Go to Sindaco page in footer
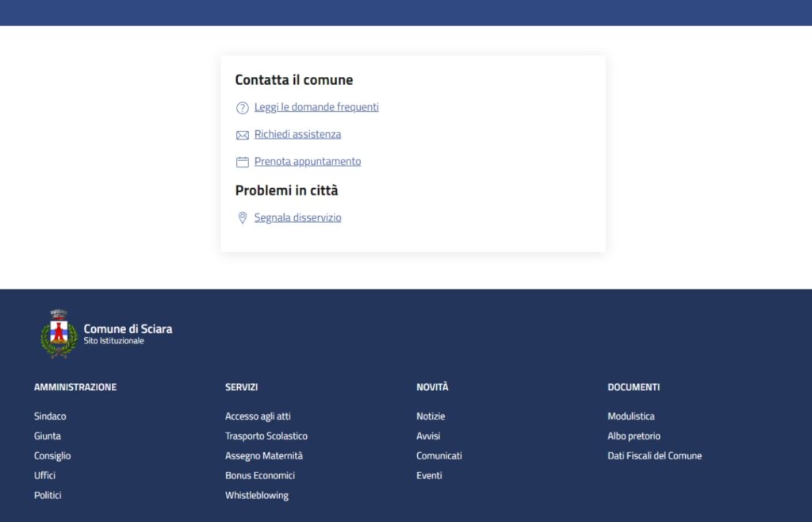The height and width of the screenshot is (522, 812). tap(50, 416)
